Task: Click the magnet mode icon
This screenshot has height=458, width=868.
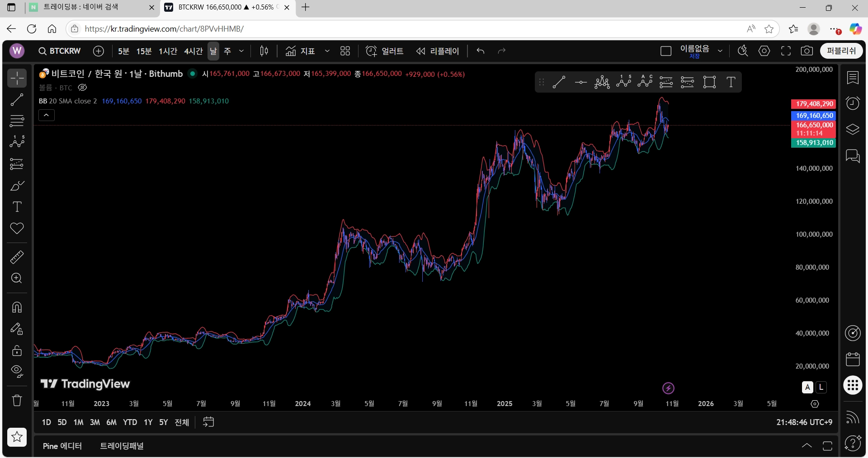Action: tap(17, 307)
